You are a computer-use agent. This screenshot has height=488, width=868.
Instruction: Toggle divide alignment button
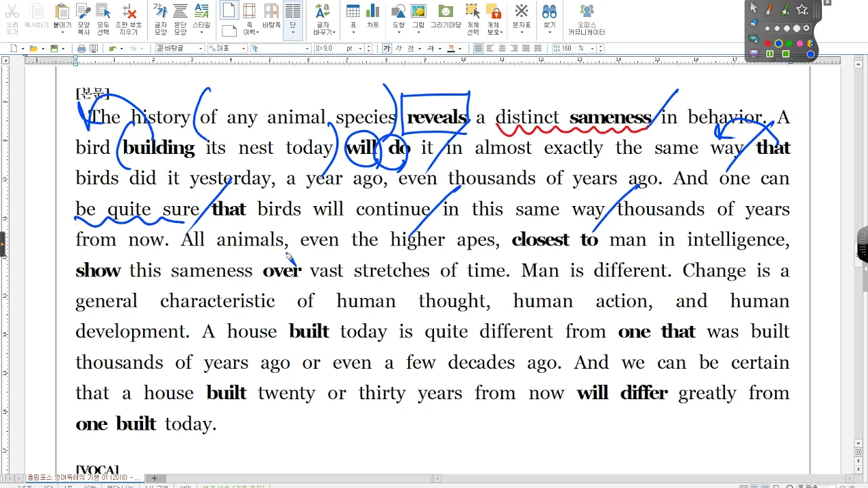[538, 49]
